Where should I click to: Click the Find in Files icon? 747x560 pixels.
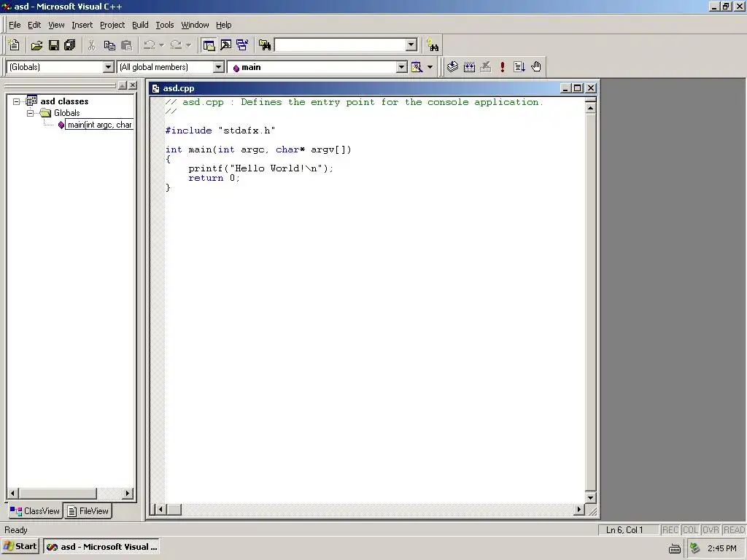[264, 45]
